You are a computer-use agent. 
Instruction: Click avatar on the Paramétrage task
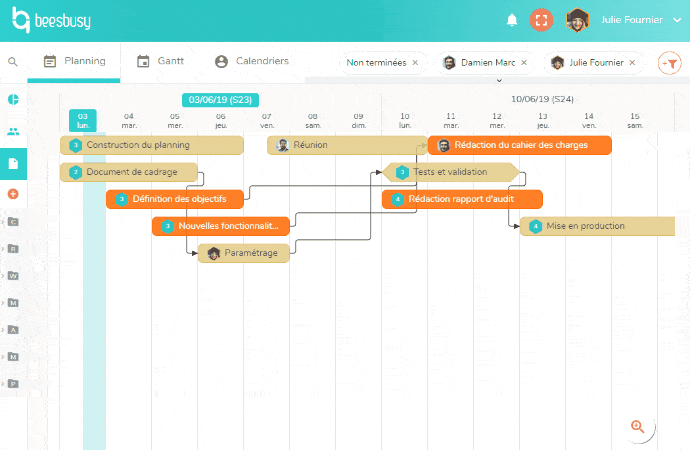pos(214,253)
